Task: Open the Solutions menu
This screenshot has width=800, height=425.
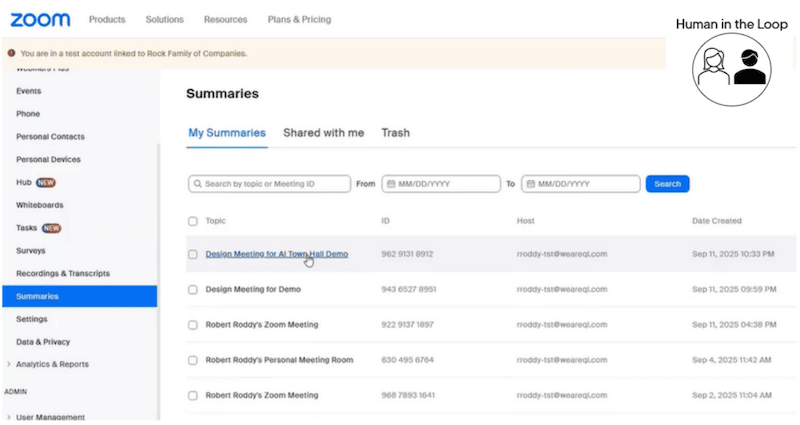Action: [165, 19]
